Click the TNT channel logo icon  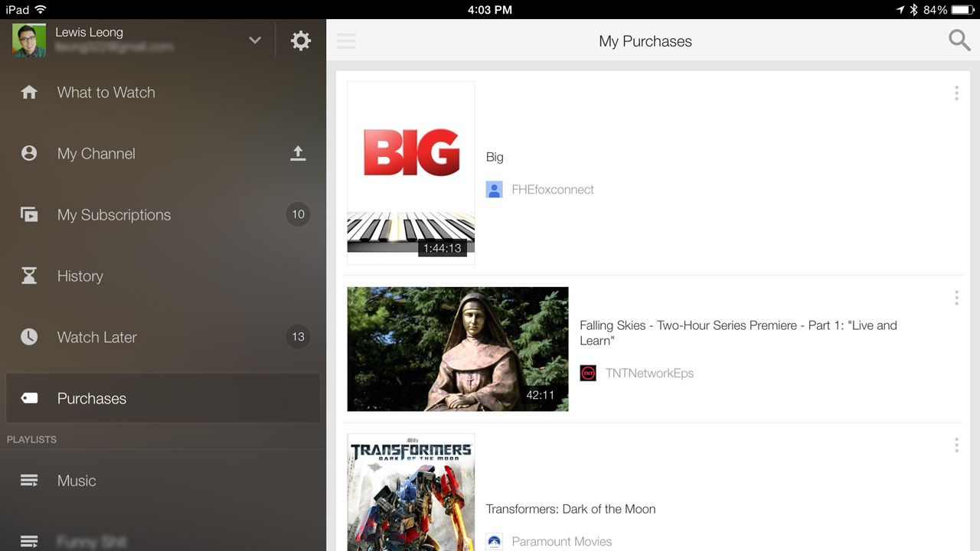[x=588, y=373]
